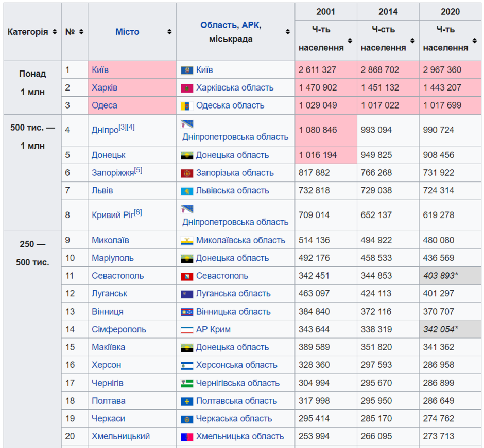Sort table by Категорія column
The height and width of the screenshot is (448, 484).
(55, 32)
